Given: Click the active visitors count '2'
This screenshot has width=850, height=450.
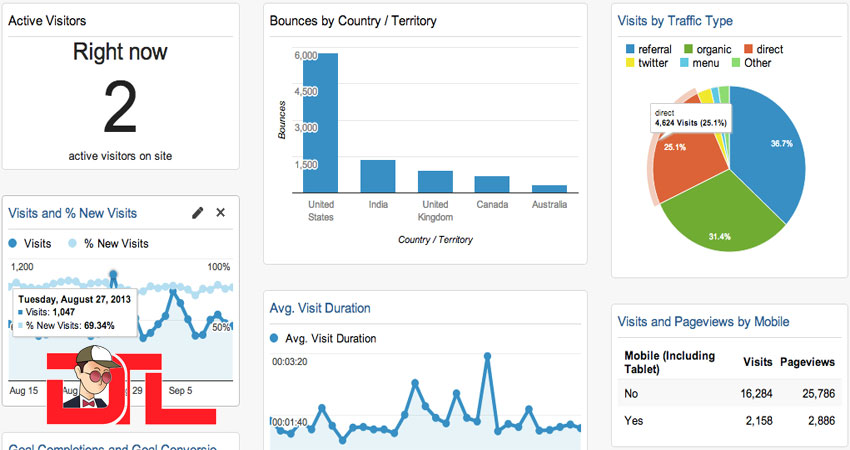Looking at the screenshot, I should tap(120, 107).
